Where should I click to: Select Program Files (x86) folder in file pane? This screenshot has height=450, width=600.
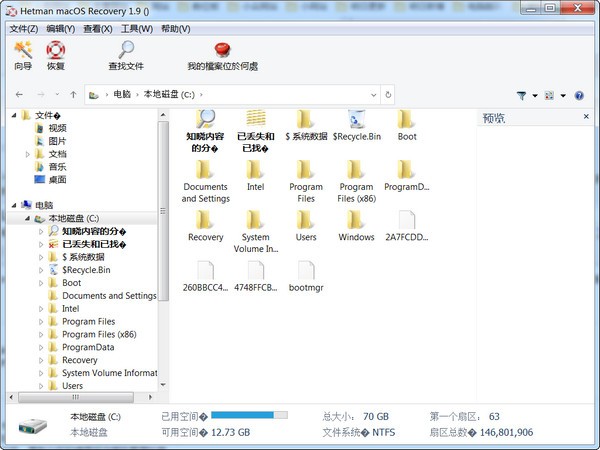click(x=356, y=181)
